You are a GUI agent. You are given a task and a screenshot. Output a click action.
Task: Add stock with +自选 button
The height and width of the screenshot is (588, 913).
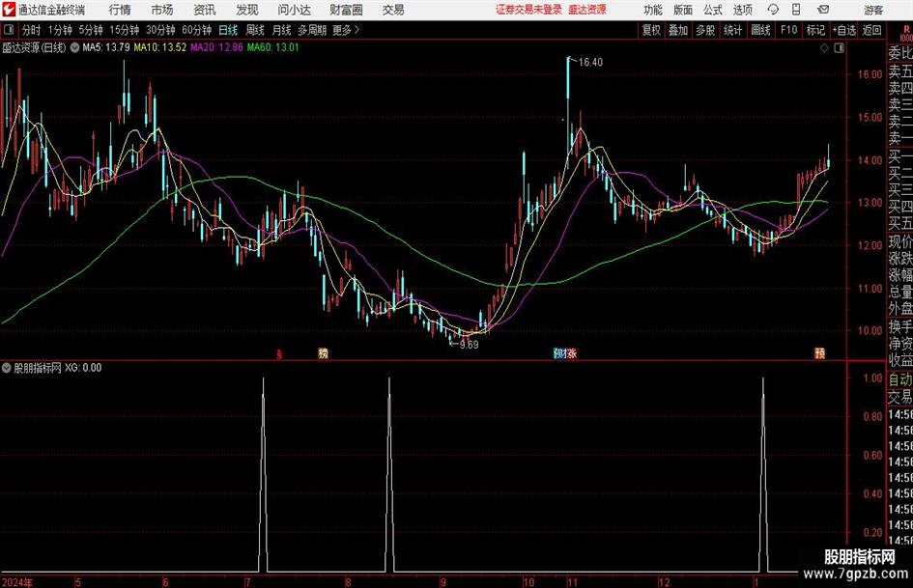844,30
